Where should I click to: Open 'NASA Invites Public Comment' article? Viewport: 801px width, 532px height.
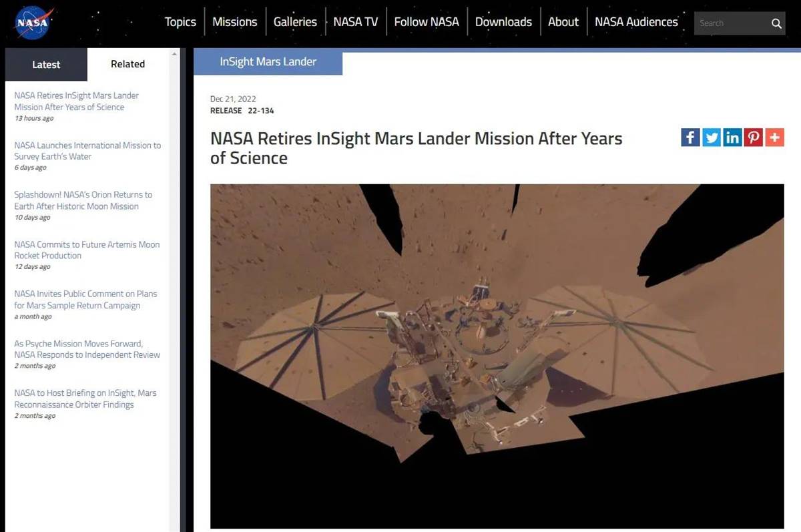85,300
